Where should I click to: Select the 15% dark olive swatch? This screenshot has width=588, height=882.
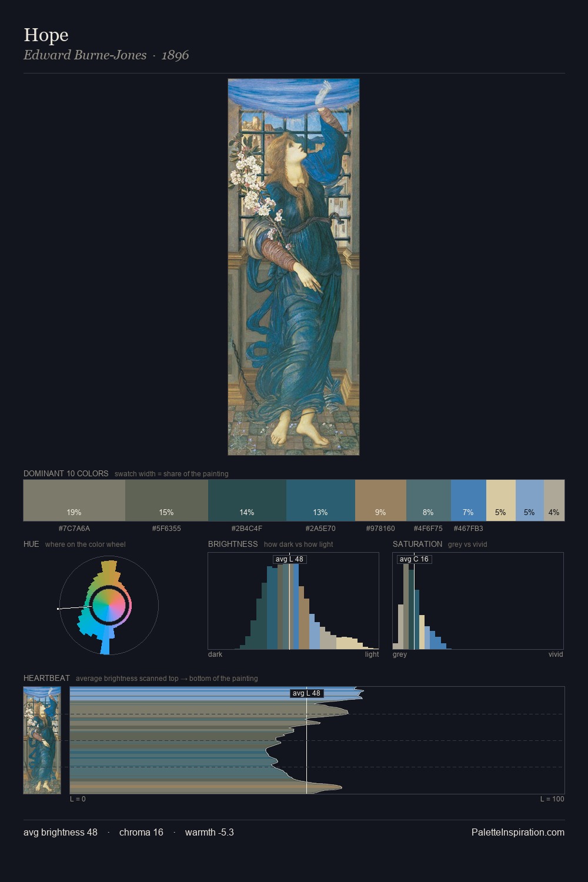pos(166,500)
